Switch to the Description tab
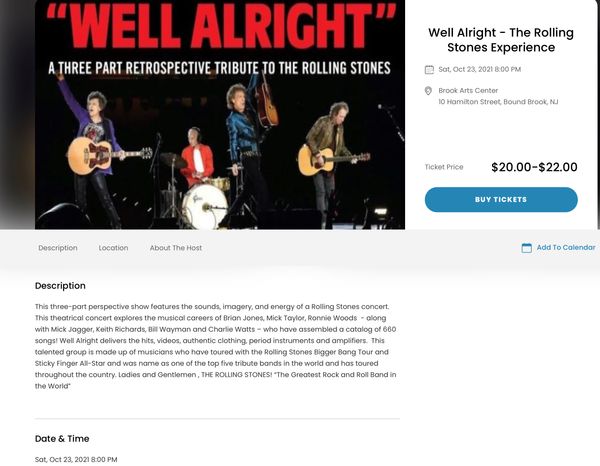 tap(58, 248)
